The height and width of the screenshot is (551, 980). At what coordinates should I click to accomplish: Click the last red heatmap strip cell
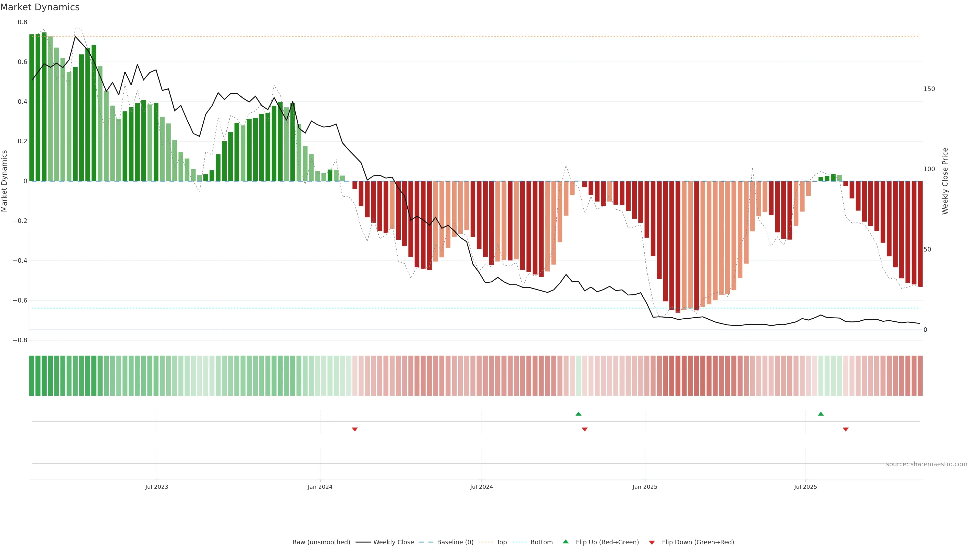pyautogui.click(x=920, y=376)
